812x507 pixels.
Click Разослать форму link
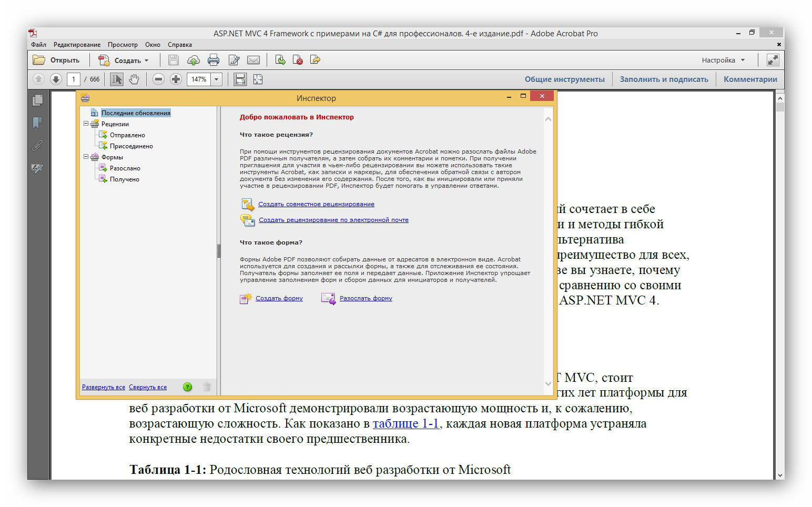coord(366,298)
